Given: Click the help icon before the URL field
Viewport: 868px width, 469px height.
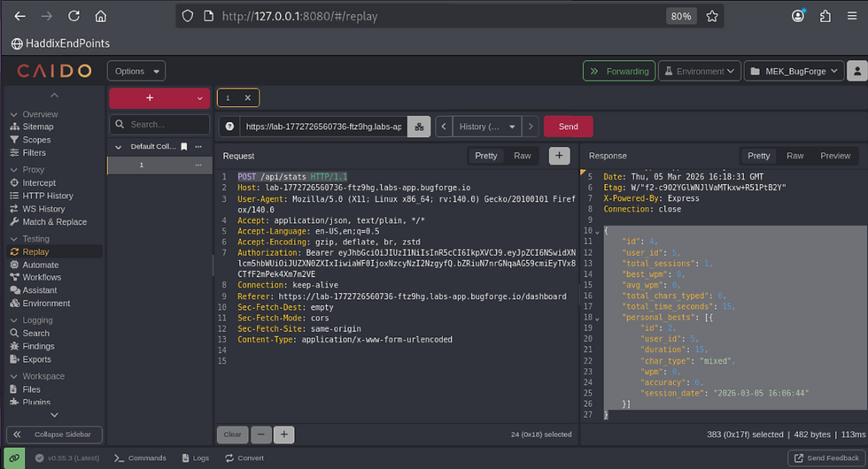Looking at the screenshot, I should coord(229,127).
